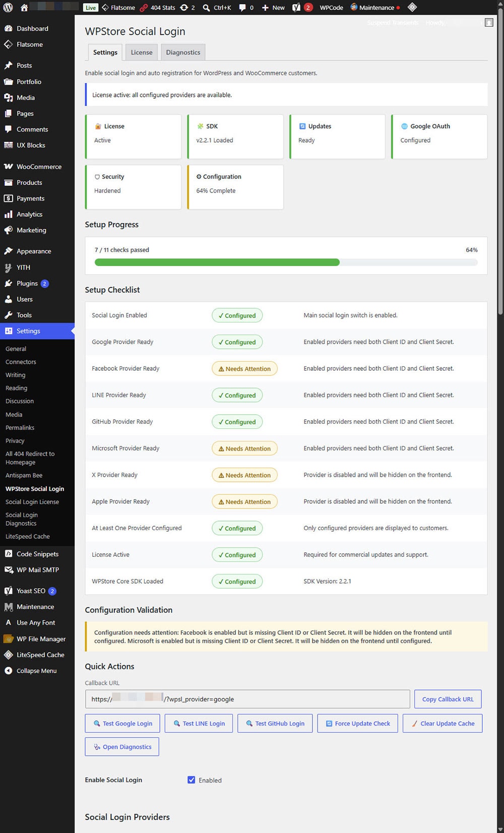The image size is (504, 833).
Task: Open the LiteSpeed diamond icon in admin bar
Action: [x=412, y=7]
